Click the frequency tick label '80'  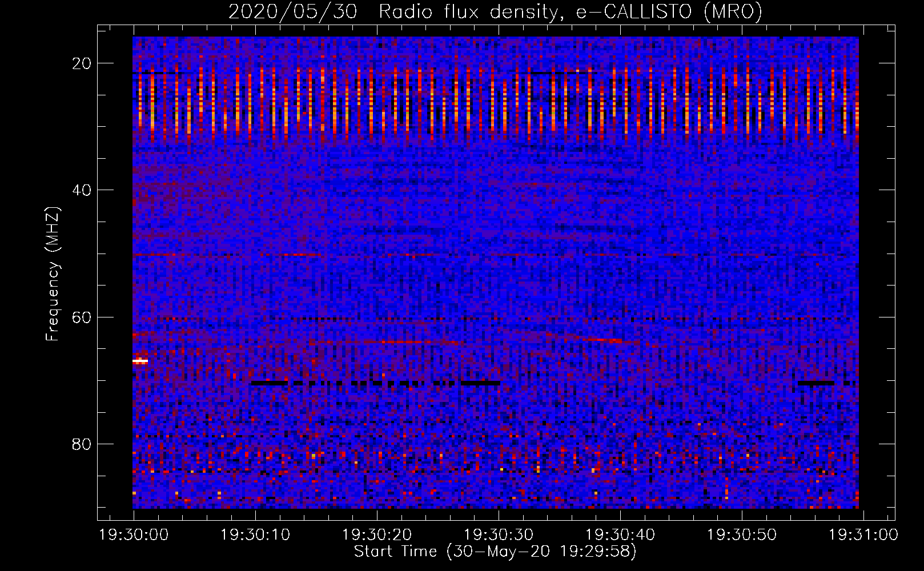pyautogui.click(x=82, y=444)
